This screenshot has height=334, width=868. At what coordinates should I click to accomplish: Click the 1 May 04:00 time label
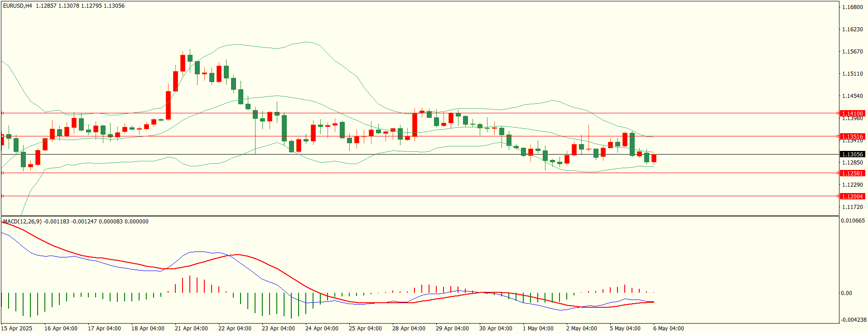[x=538, y=329]
